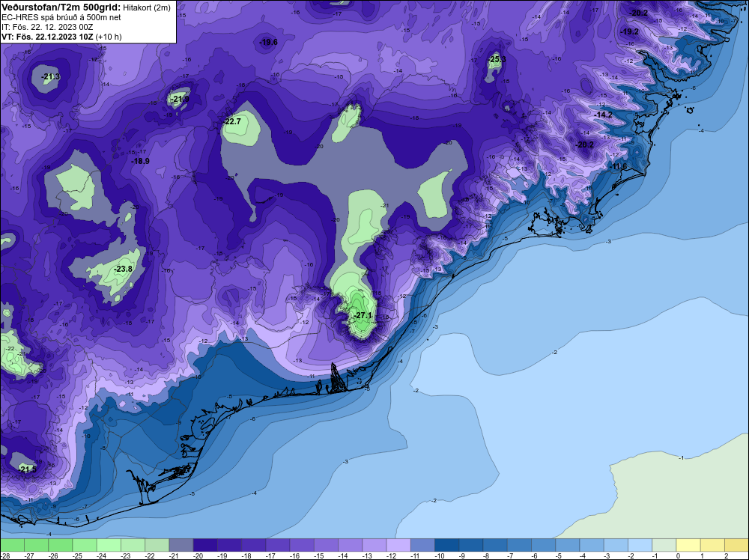Click the -21.9 temperature label

pos(180,100)
